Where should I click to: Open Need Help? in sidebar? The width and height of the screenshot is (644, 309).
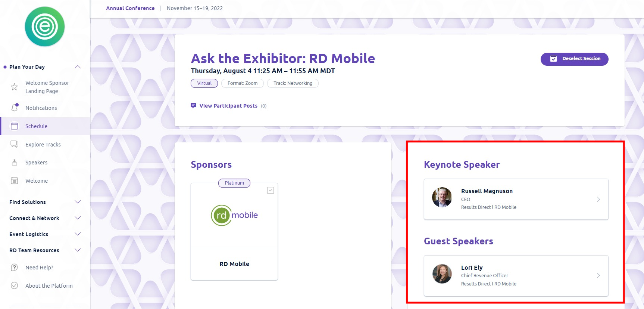[x=39, y=268]
